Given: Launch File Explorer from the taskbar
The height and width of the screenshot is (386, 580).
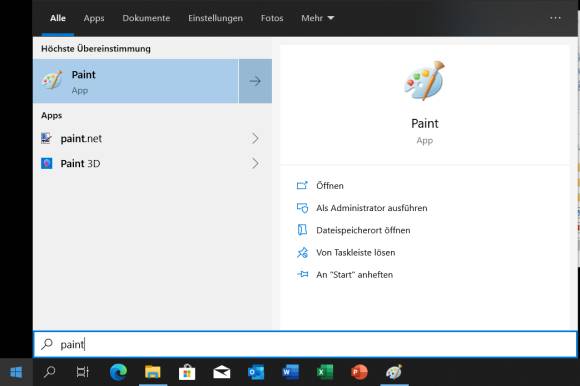Looking at the screenshot, I should point(152,372).
